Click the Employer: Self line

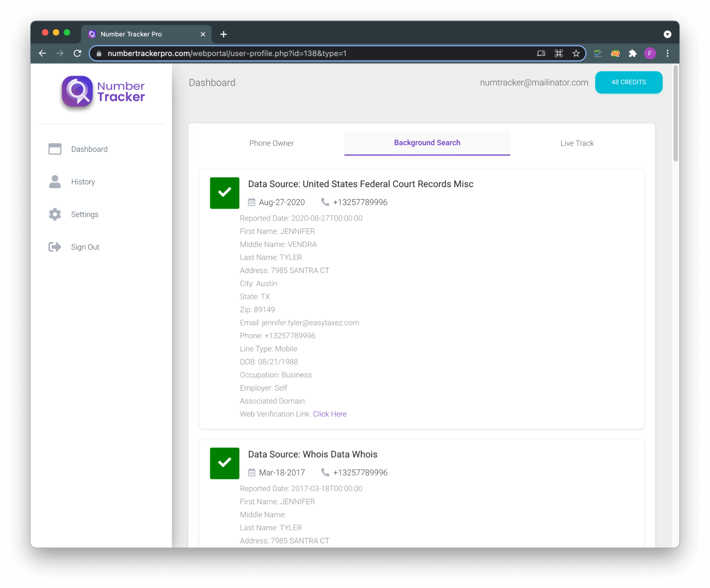[x=264, y=388]
